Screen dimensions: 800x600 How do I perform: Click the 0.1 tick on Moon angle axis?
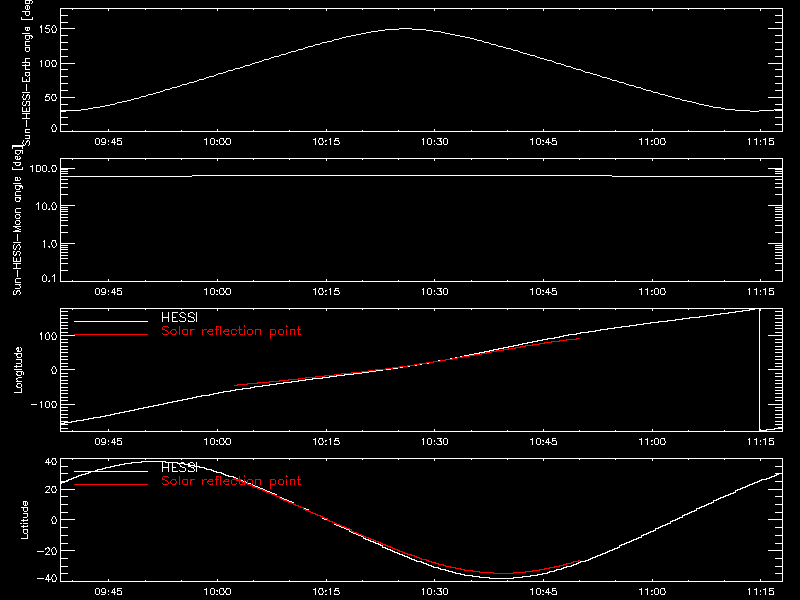[49, 279]
